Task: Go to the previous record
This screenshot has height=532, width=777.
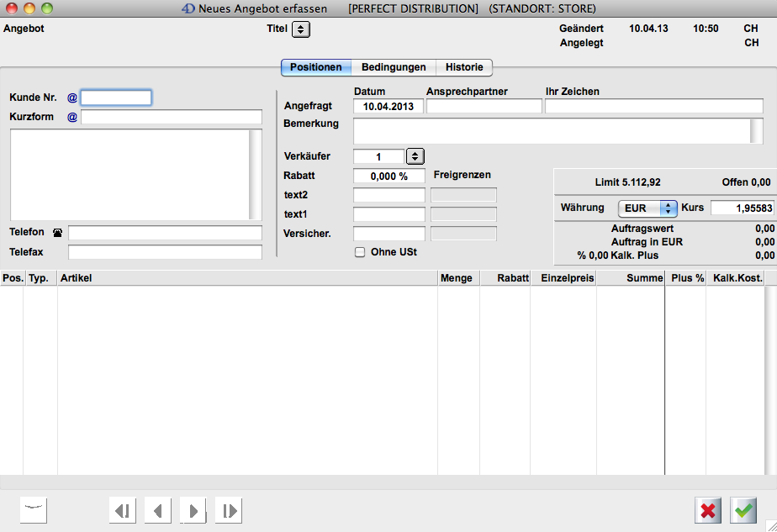Action: click(x=158, y=510)
